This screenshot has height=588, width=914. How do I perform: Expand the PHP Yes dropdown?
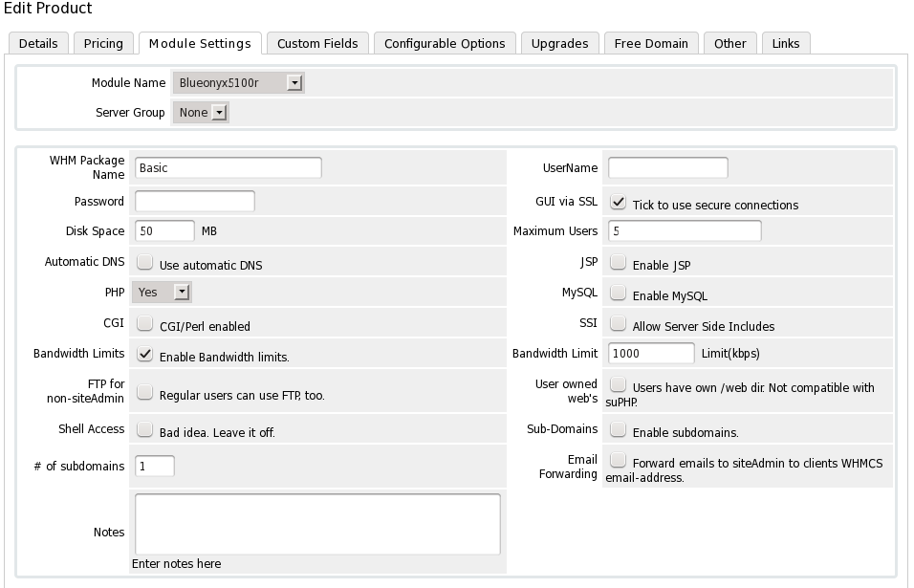162,293
